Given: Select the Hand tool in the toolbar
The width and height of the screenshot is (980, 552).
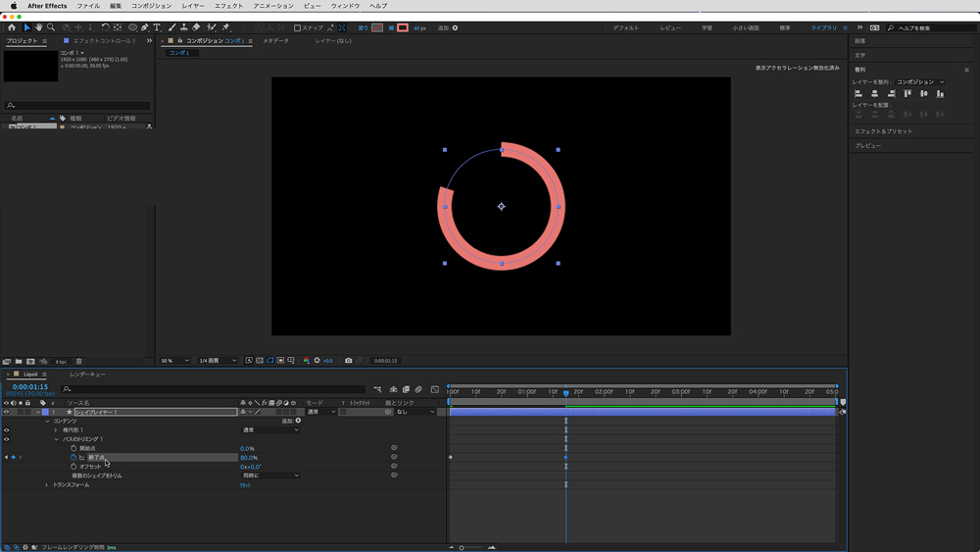Looking at the screenshot, I should pyautogui.click(x=38, y=27).
